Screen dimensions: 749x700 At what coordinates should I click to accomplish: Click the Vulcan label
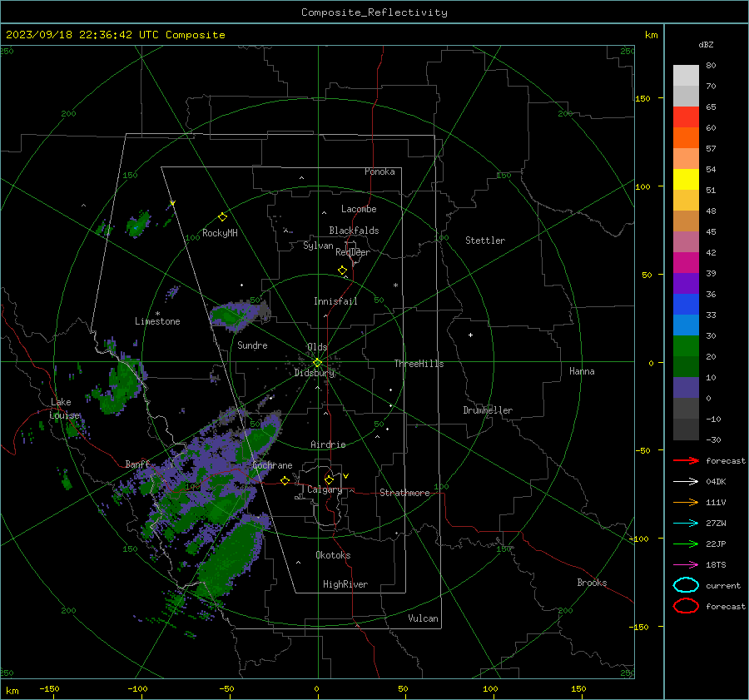point(423,618)
